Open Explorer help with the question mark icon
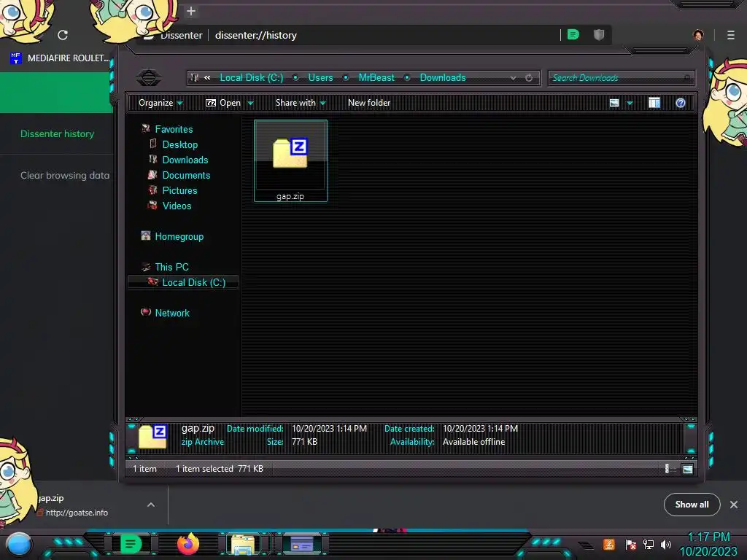Image resolution: width=747 pixels, height=560 pixels. tap(681, 103)
